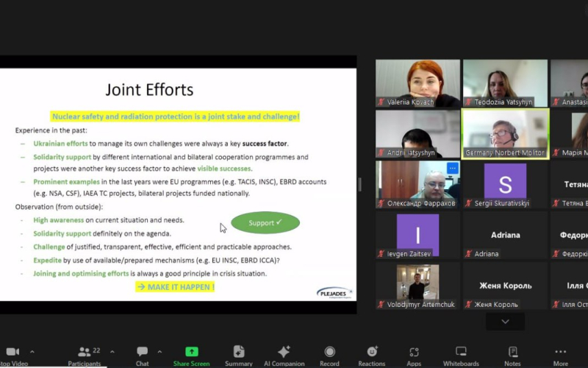The width and height of the screenshot is (588, 368).
Task: Click 'Prominent examples' green text
Action: tap(66, 182)
